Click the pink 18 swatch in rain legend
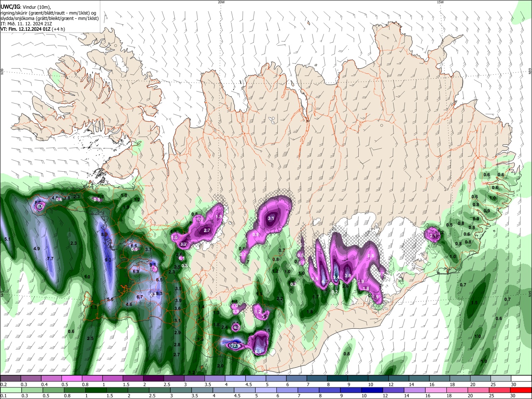The width and height of the screenshot is (532, 399). [457, 390]
